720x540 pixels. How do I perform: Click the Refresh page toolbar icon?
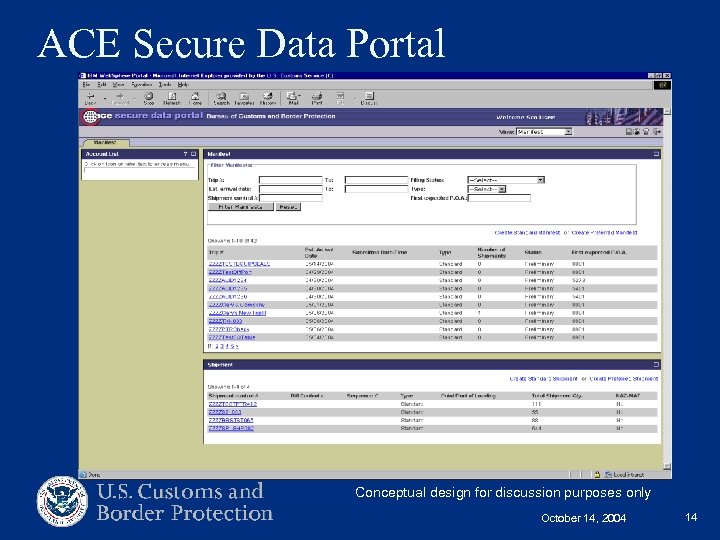(172, 96)
